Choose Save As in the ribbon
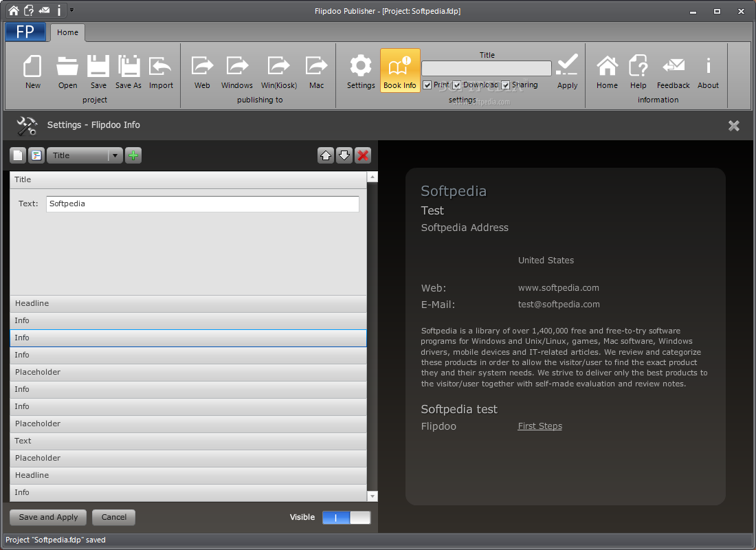Screen dimensions: 756x550 point(129,72)
